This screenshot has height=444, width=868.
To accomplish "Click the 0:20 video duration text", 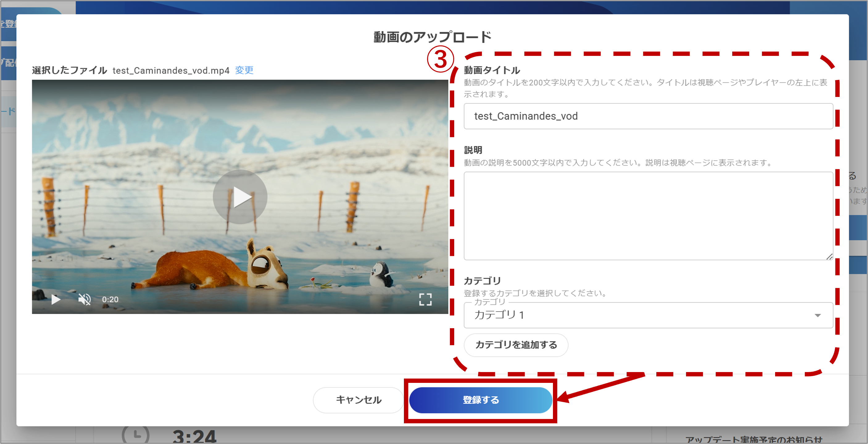I will point(110,299).
